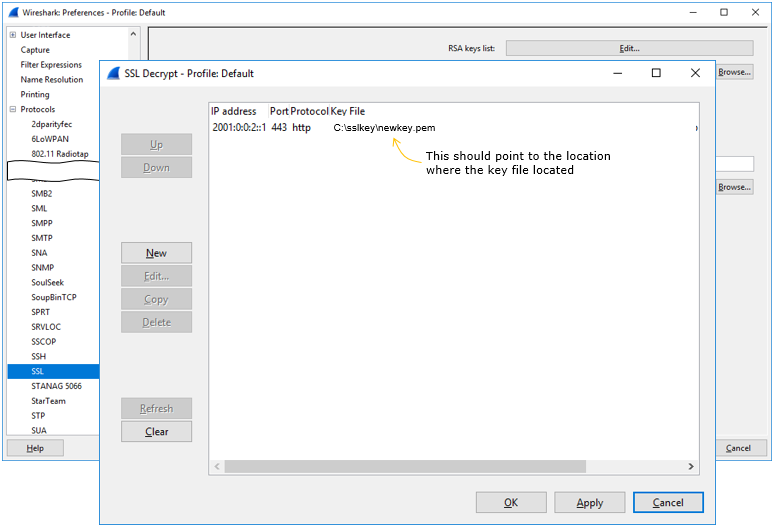Select the SMB2 protocol
Image resolution: width=775 pixels, height=529 pixels.
click(42, 193)
